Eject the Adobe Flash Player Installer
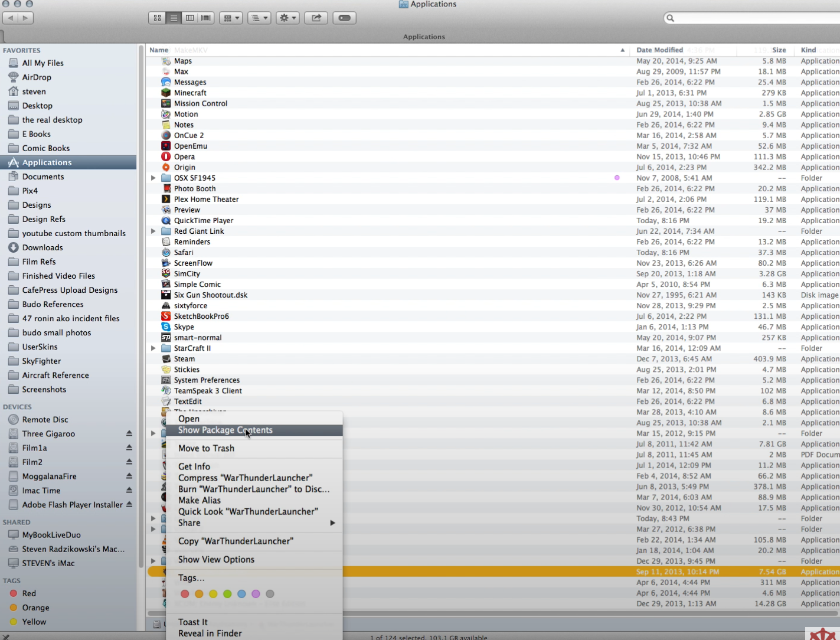This screenshot has height=640, width=840. click(x=129, y=504)
